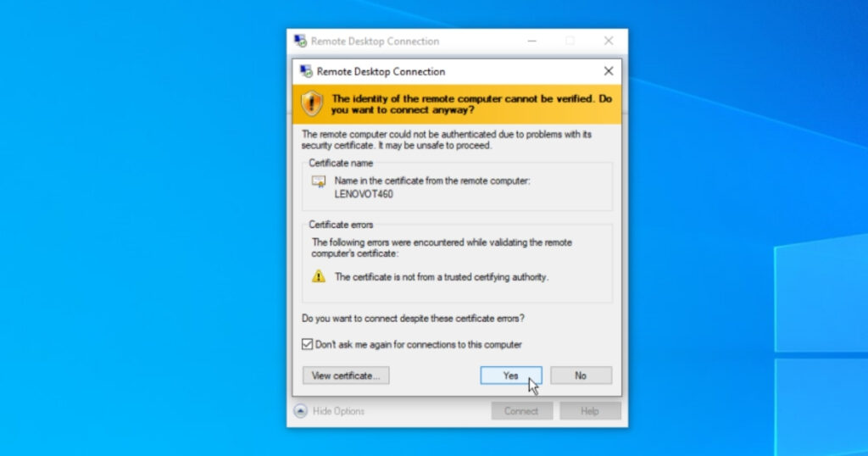868x456 pixels.
Task: Click the "not from a trusted certifying authority" message
Action: point(442,276)
